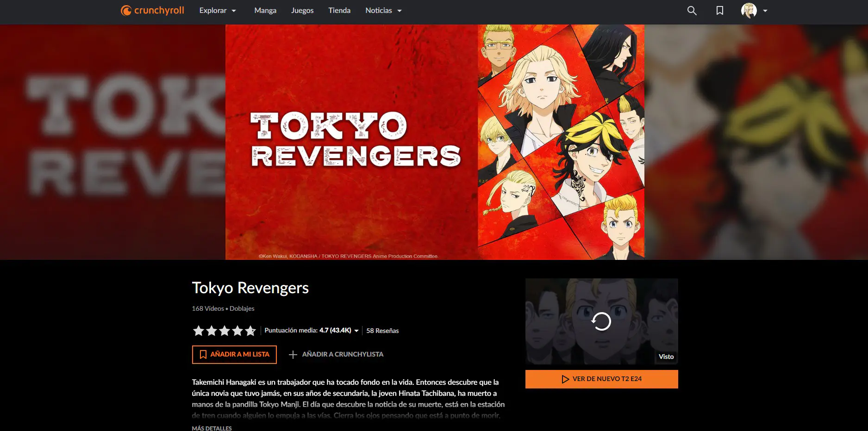Click the series synopsis paragraph
868x431 pixels.
tap(348, 399)
